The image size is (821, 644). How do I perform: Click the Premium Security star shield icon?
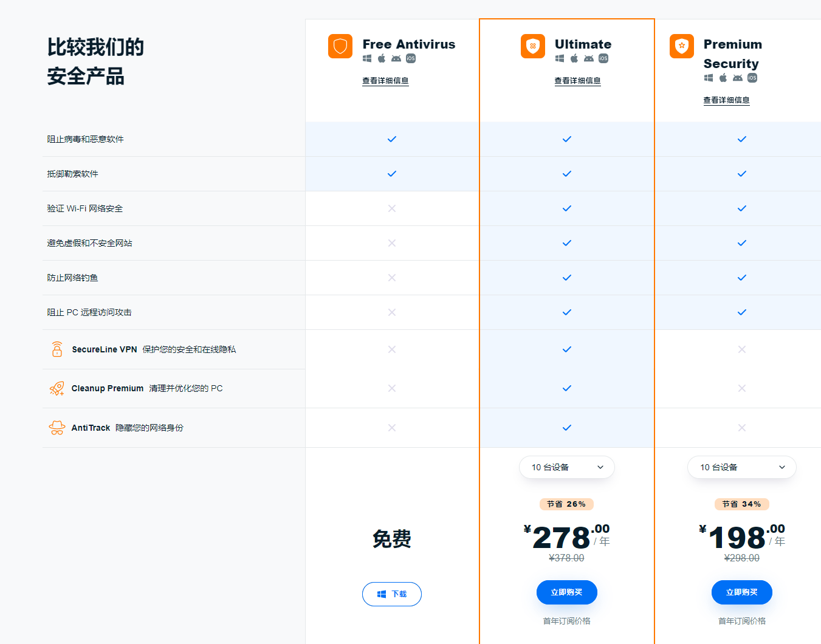click(x=682, y=46)
